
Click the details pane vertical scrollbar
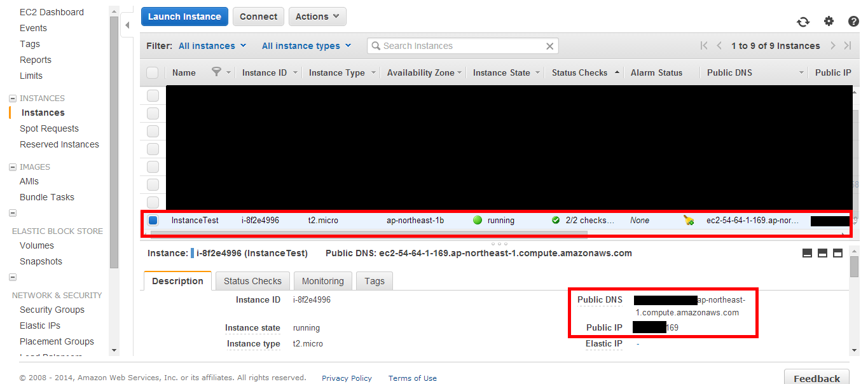pyautogui.click(x=854, y=266)
